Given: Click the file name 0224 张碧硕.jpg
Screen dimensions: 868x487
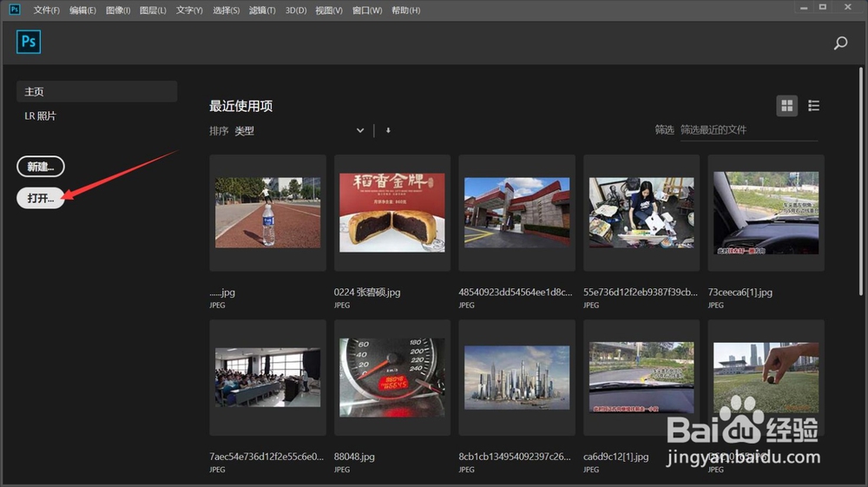Looking at the screenshot, I should coord(367,293).
